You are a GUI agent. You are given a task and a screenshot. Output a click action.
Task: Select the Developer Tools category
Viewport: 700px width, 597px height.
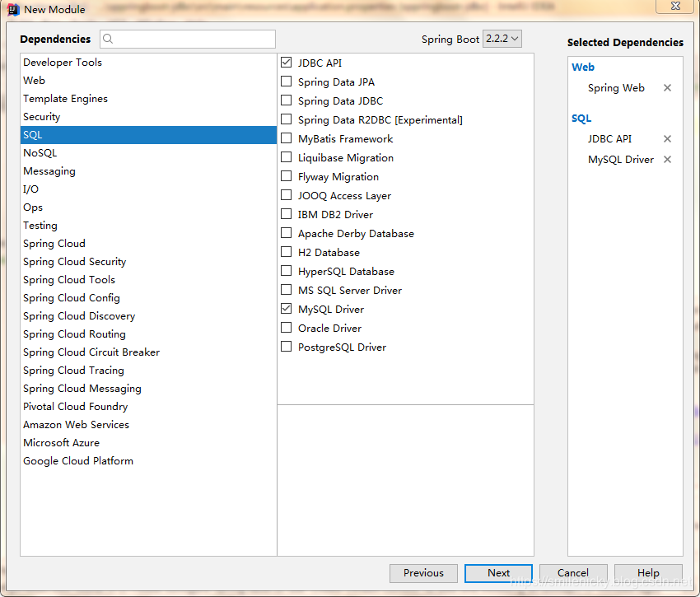pyautogui.click(x=148, y=63)
